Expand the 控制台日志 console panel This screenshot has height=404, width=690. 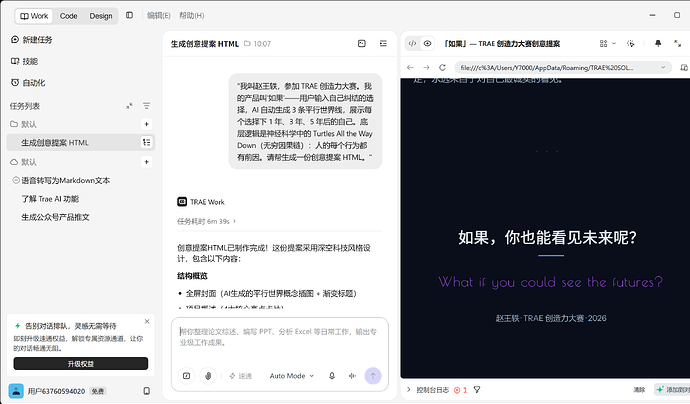409,389
